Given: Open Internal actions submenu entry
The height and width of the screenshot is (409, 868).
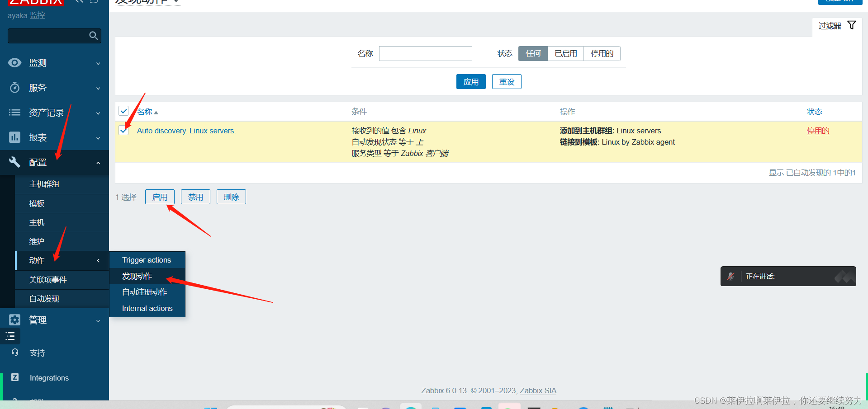Looking at the screenshot, I should 147,308.
